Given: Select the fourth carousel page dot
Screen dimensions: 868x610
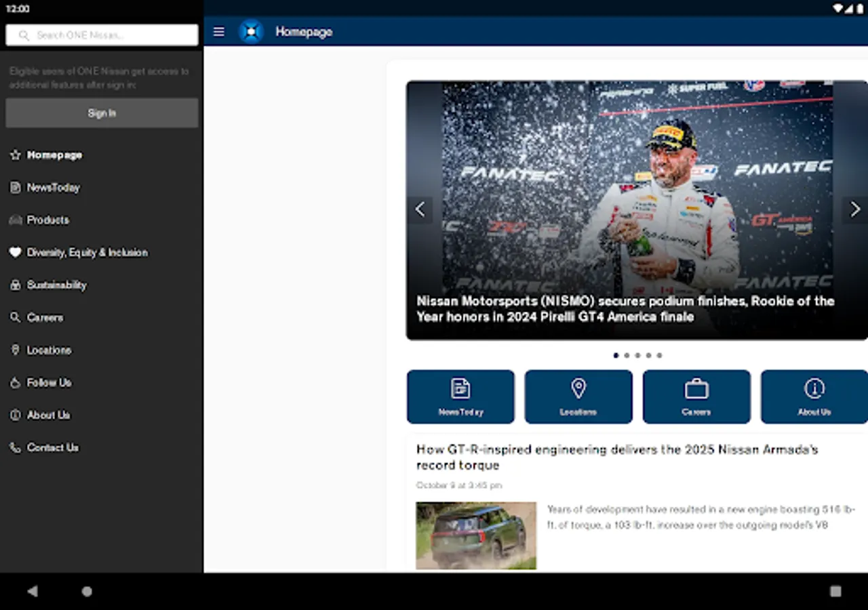Looking at the screenshot, I should (x=648, y=355).
